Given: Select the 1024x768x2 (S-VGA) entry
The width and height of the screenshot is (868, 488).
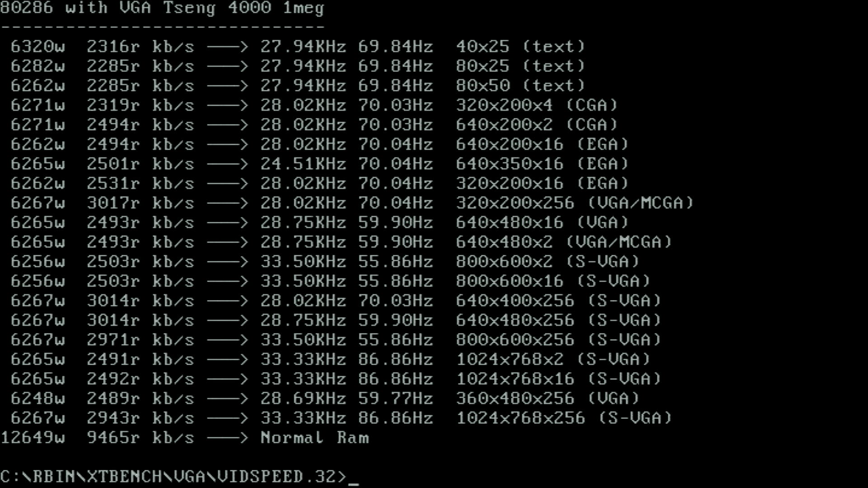Looking at the screenshot, I should click(x=553, y=359).
